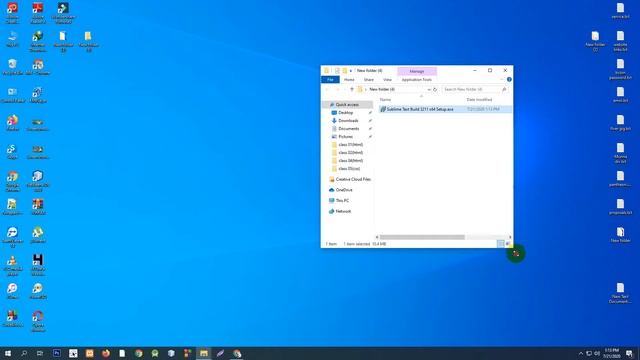Select the VLC media player desktop shortcut
This screenshot has height=360, width=640.
coord(13,265)
